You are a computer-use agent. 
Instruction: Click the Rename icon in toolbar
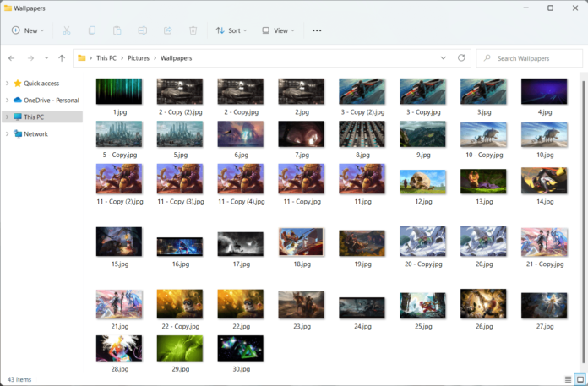[143, 30]
